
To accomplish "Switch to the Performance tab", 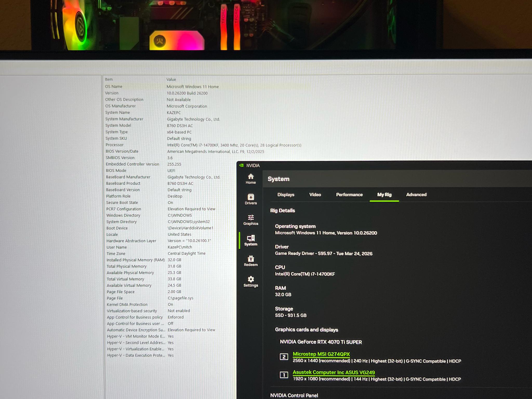I will pyautogui.click(x=349, y=195).
